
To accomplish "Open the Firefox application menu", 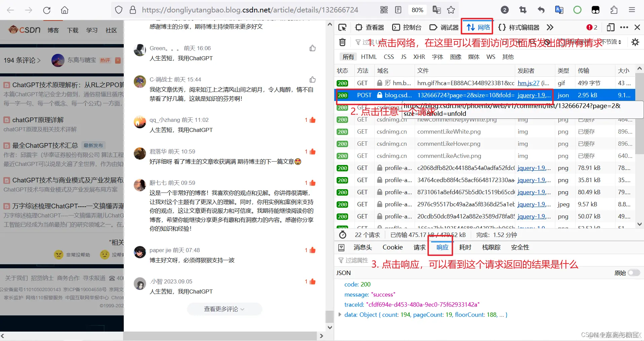I will click(632, 10).
